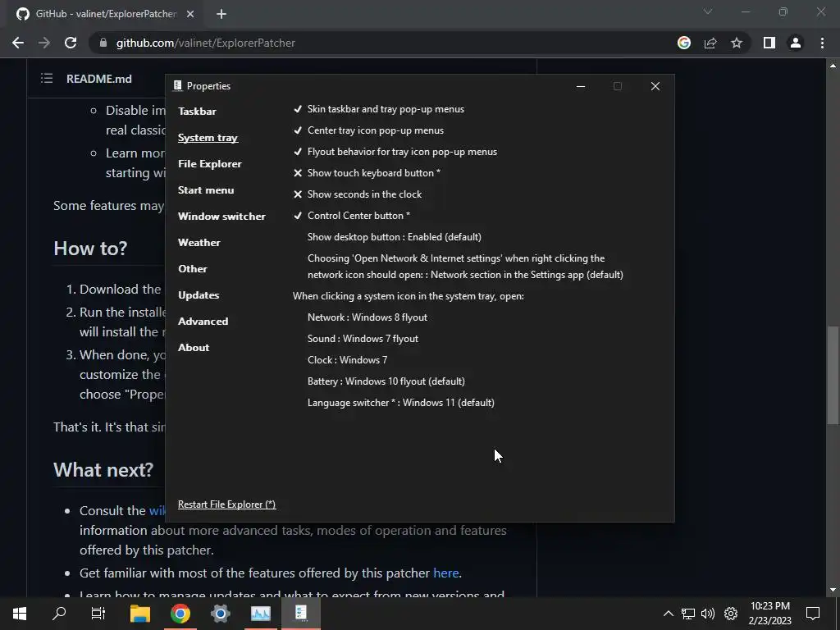Click the padlock site info icon
This screenshot has height=630, width=840.
click(103, 43)
